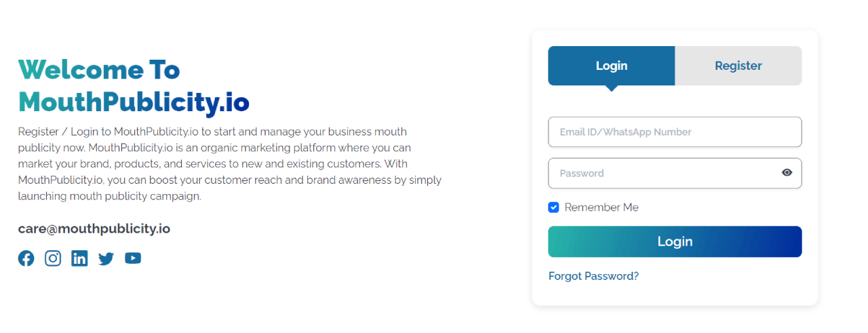Click the 'Remember Me' label text
The width and height of the screenshot is (868, 333).
tap(601, 208)
